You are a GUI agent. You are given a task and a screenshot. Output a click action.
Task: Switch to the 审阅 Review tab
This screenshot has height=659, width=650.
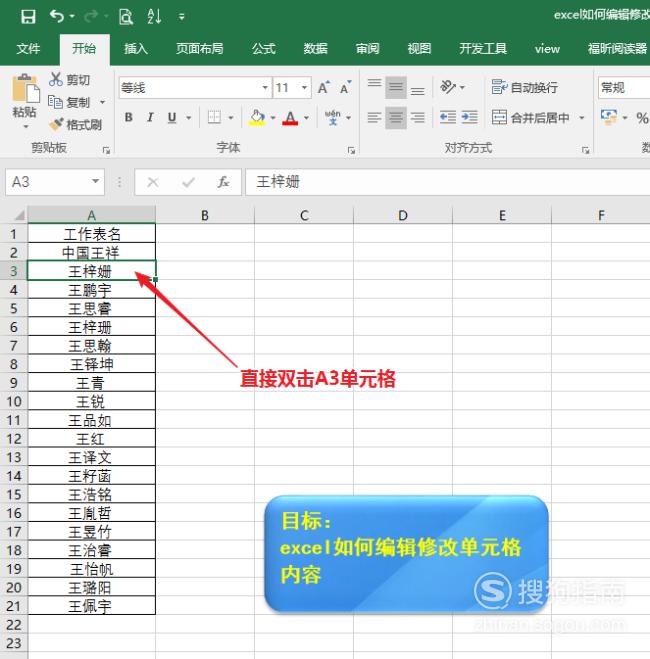(368, 49)
